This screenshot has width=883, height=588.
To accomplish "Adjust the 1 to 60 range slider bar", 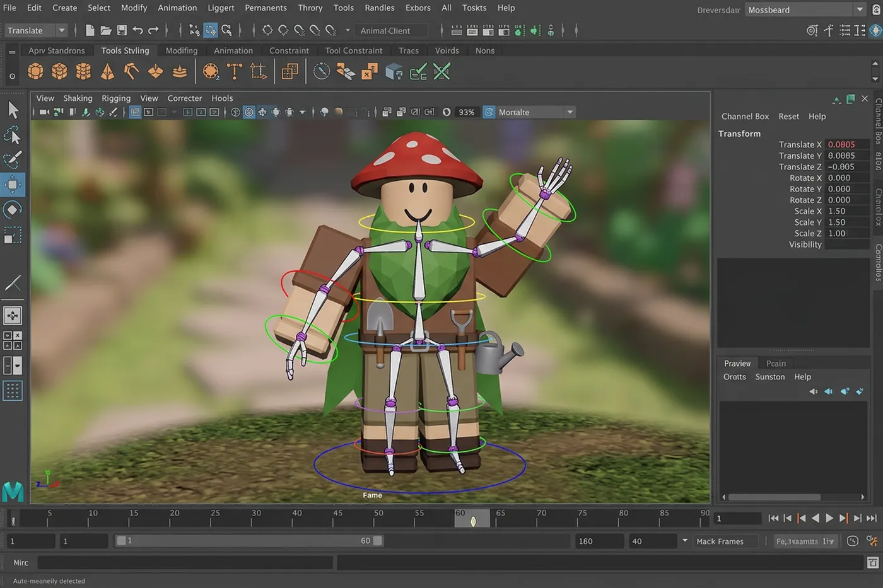I will pos(249,541).
